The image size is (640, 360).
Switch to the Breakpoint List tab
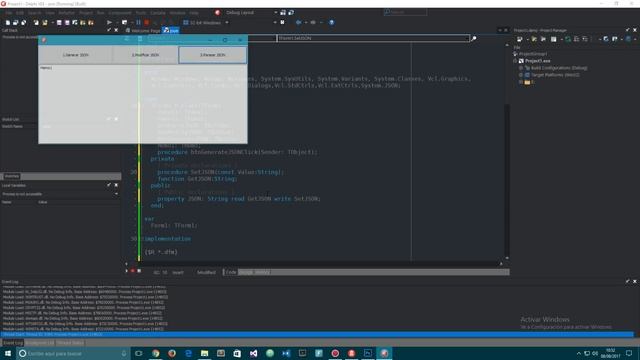[x=40, y=343]
